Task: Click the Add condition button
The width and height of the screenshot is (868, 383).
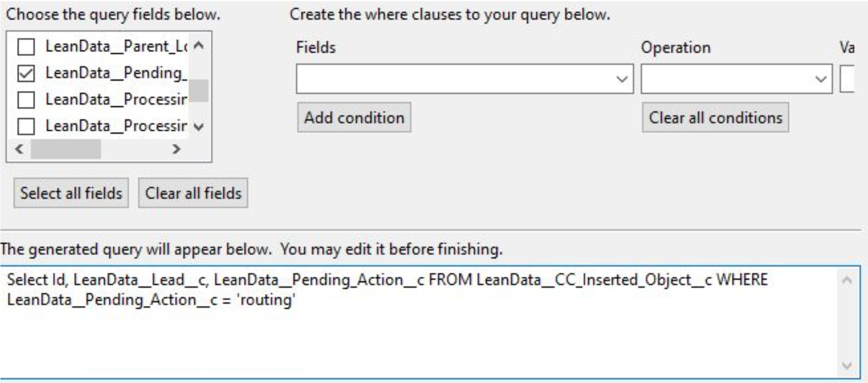Action: (x=354, y=118)
